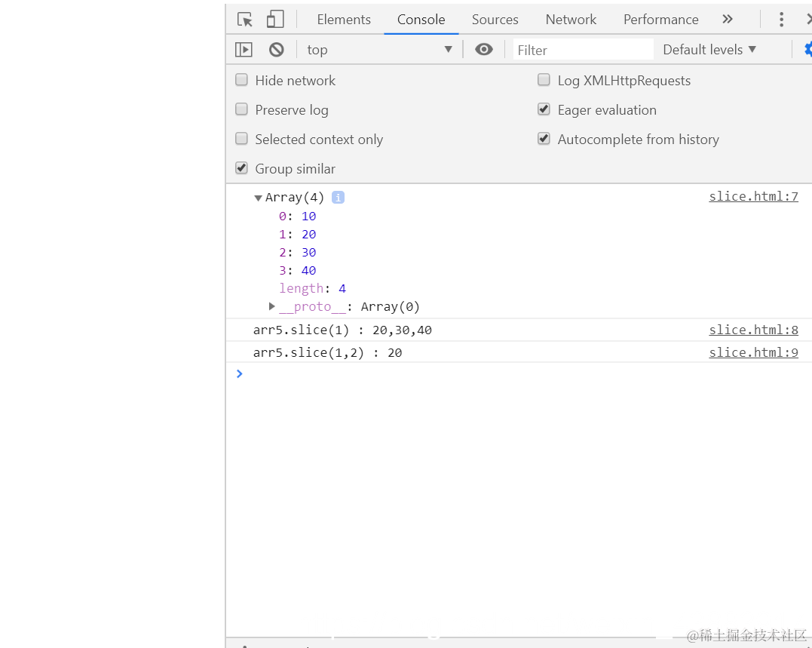The width and height of the screenshot is (812, 648).
Task: Focus the console Filter input field
Action: 583,51
